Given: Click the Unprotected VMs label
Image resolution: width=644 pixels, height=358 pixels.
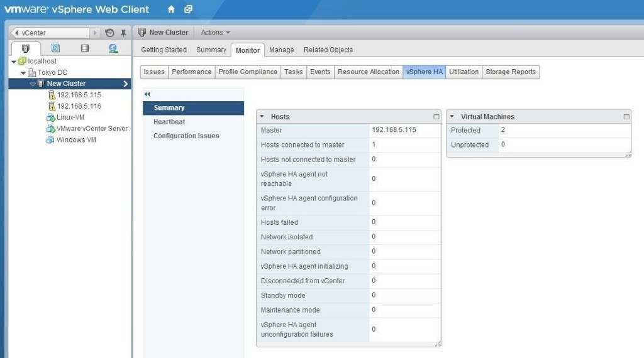Looking at the screenshot, I should [470, 144].
